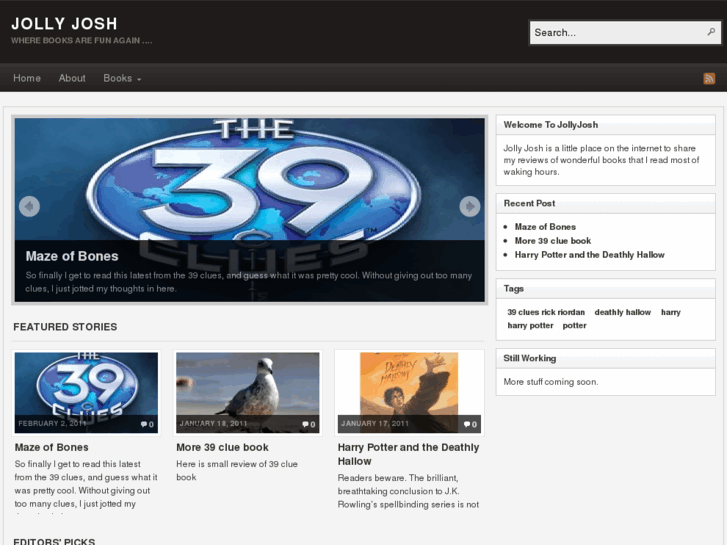Advance slider with next arrow
This screenshot has width=727, height=545.
[x=470, y=206]
